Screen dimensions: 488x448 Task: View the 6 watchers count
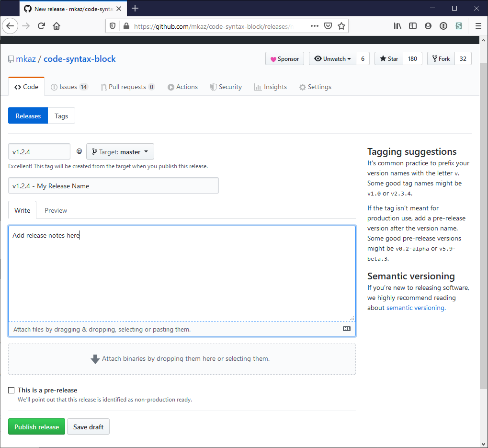pos(363,58)
